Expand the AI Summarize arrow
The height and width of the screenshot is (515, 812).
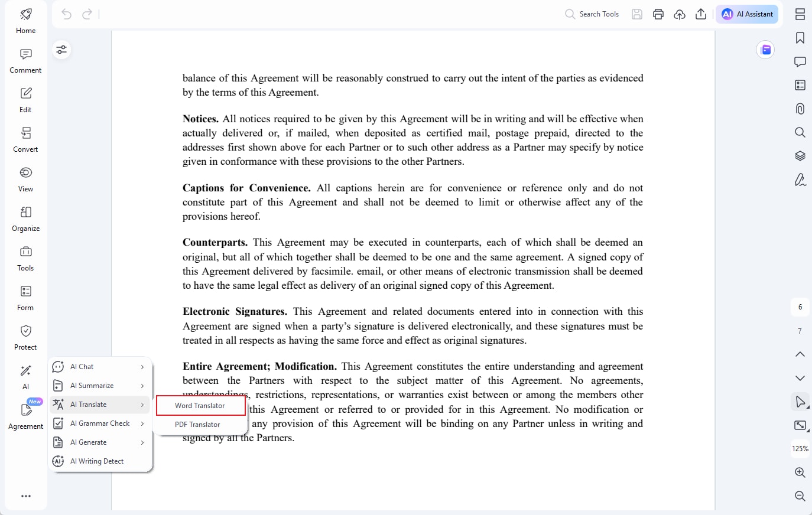point(142,386)
